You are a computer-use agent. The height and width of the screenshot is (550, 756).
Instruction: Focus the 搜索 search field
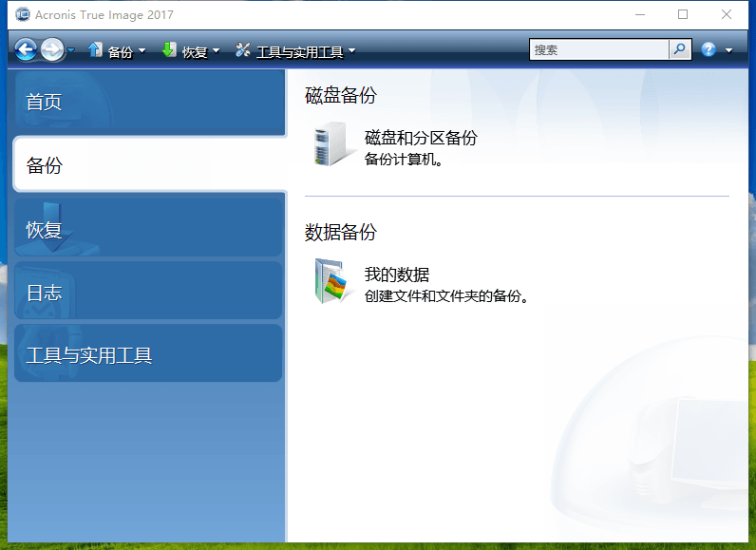point(599,49)
